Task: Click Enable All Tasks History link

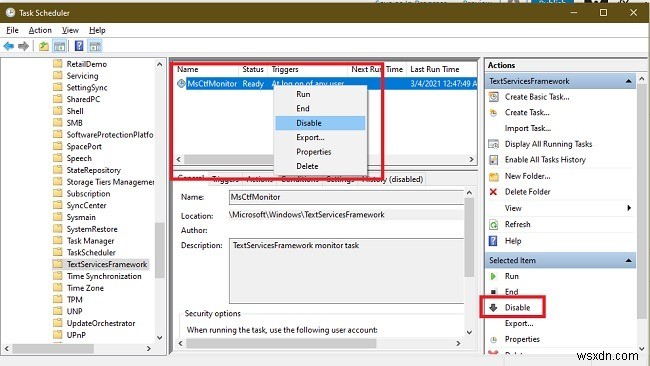Action: click(545, 160)
